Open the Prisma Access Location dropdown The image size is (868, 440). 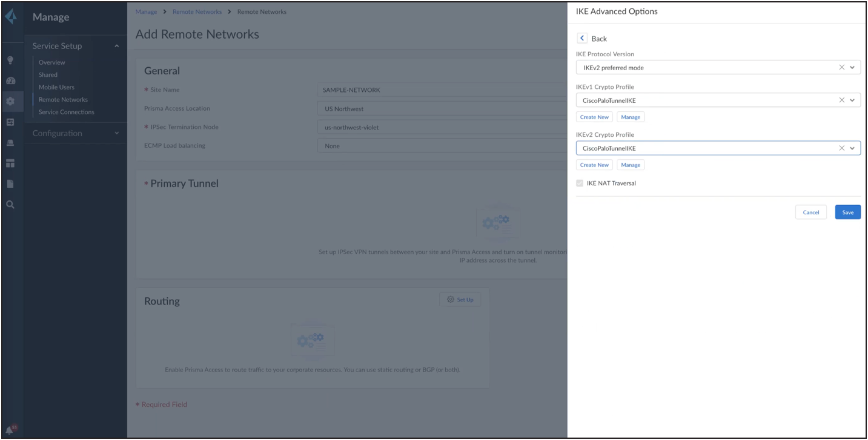(x=442, y=109)
